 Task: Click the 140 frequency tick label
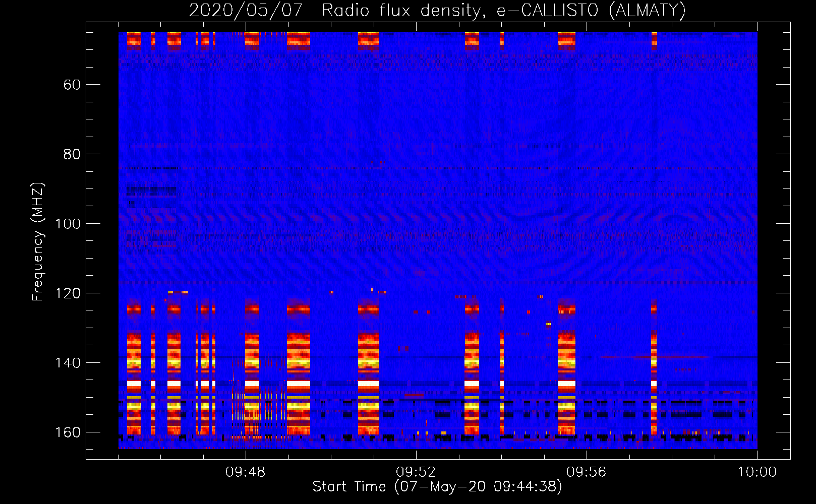(x=68, y=363)
